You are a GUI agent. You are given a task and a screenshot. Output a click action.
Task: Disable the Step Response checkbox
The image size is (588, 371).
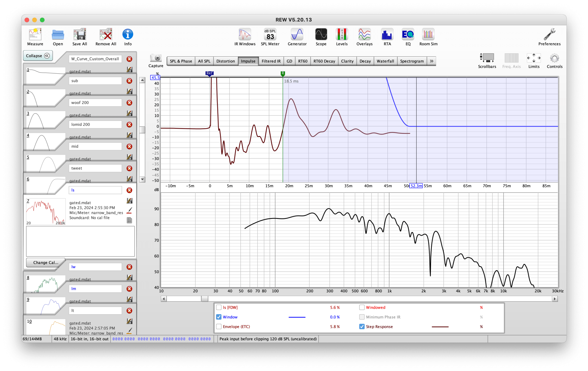pyautogui.click(x=362, y=327)
